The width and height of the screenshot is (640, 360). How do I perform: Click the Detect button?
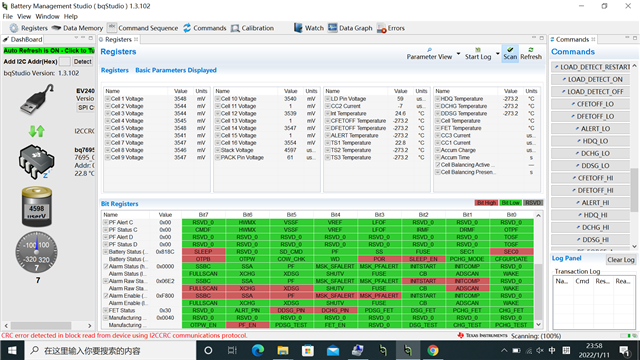82,62
